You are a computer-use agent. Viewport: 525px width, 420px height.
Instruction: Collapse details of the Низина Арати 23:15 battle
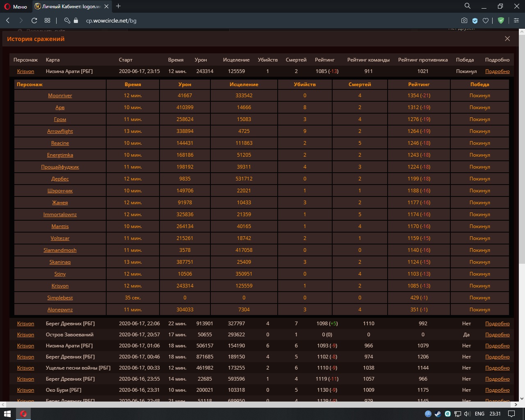click(497, 71)
